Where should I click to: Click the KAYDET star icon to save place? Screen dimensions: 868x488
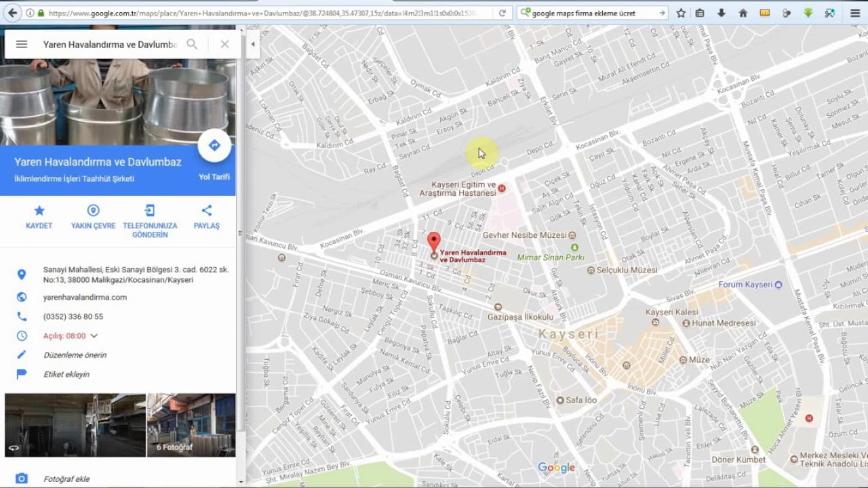click(39, 211)
